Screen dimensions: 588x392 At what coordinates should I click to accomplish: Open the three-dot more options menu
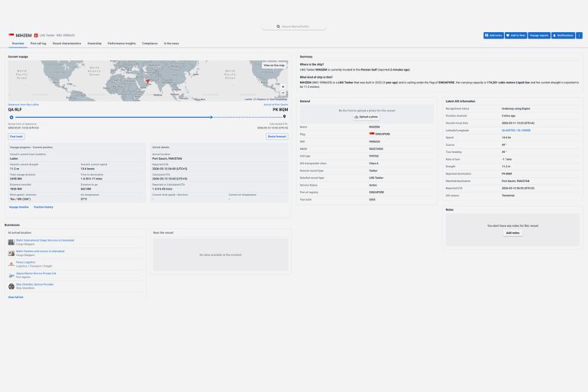579,35
